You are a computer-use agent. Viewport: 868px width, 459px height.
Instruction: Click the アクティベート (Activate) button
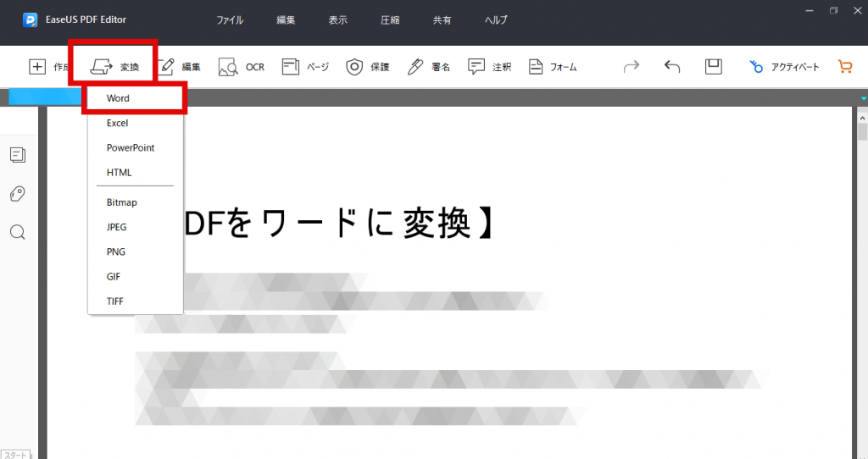[784, 67]
